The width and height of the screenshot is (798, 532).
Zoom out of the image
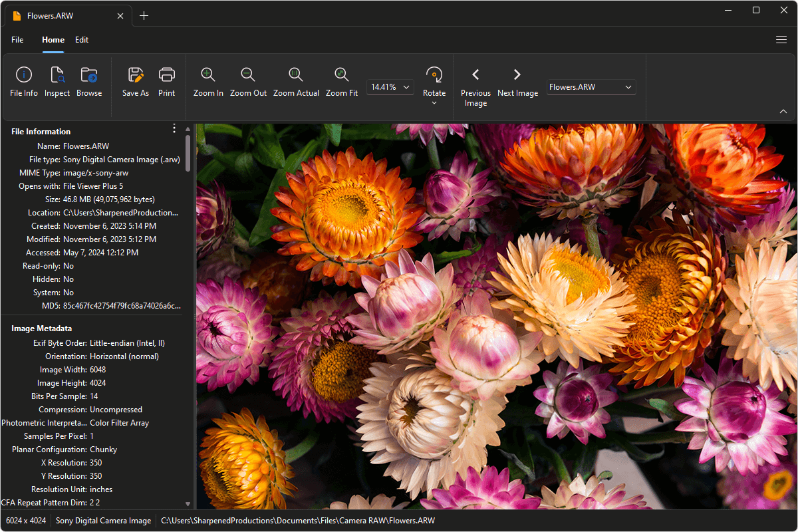(248, 81)
